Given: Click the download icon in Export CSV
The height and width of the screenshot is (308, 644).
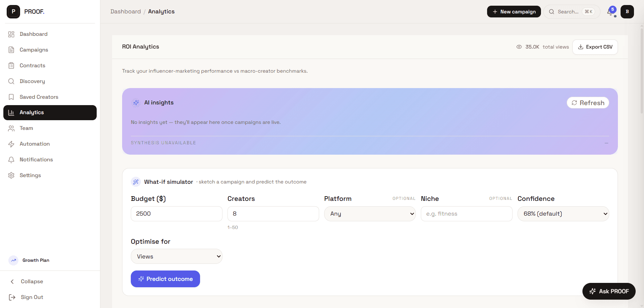Looking at the screenshot, I should tap(581, 47).
